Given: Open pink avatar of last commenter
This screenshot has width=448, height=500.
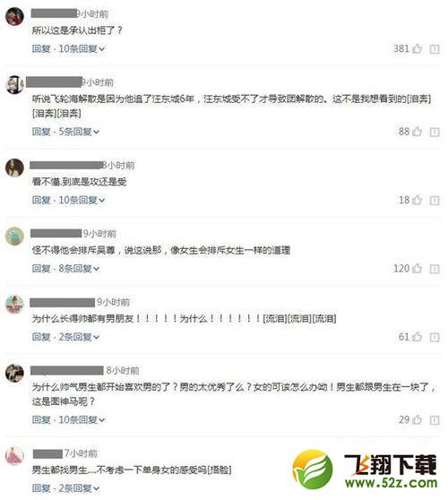Looking at the screenshot, I should click(14, 456).
